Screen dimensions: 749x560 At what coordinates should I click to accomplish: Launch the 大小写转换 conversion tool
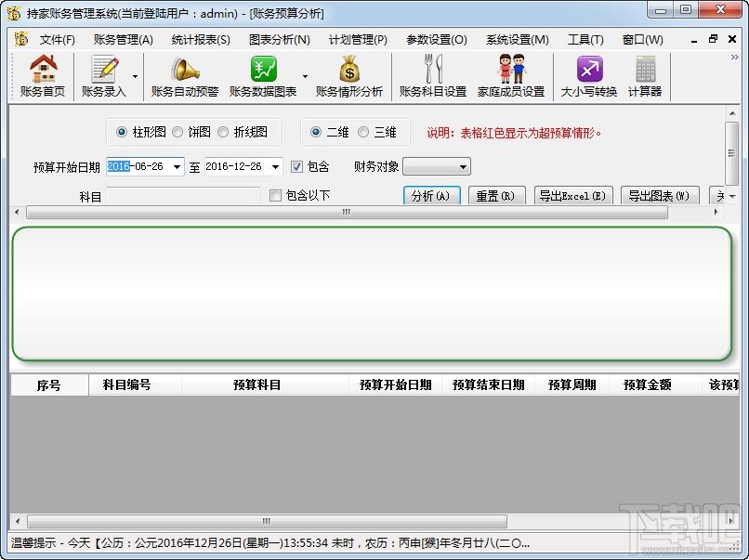(589, 76)
